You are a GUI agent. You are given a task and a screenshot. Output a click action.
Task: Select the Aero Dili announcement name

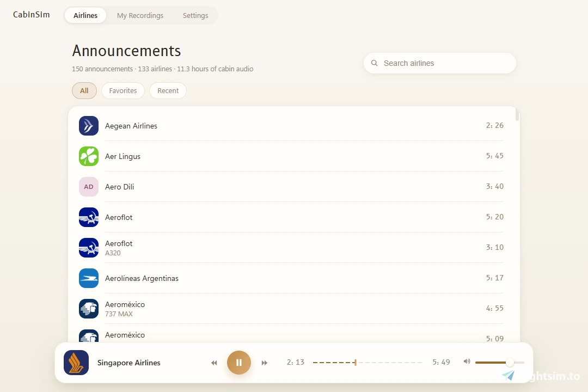coord(119,187)
